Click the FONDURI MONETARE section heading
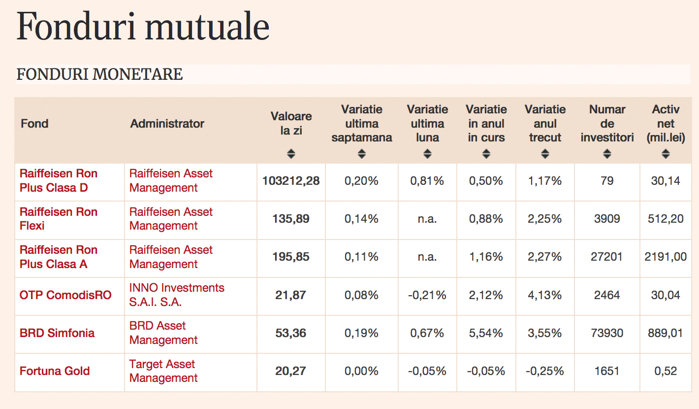699x409 pixels. (x=99, y=75)
